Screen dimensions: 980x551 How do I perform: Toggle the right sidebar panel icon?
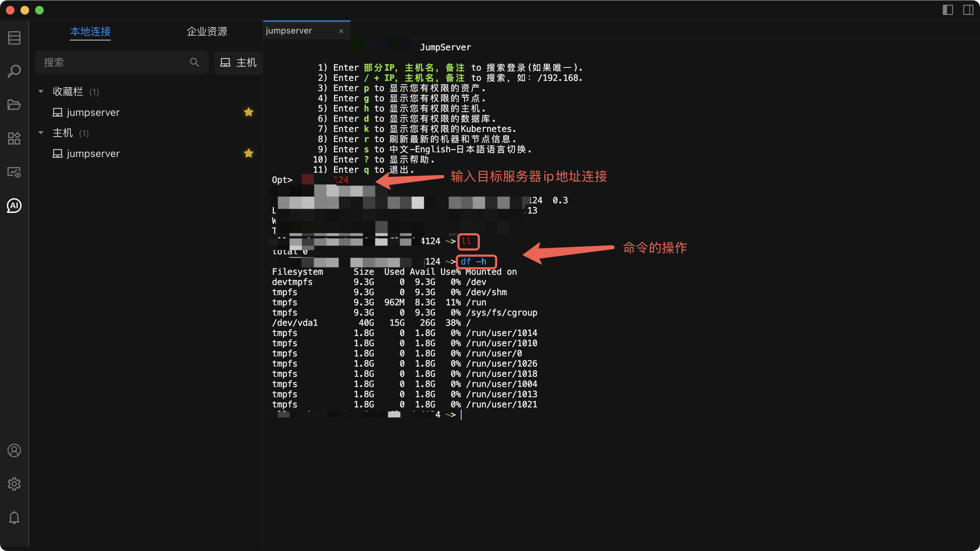[x=968, y=10]
